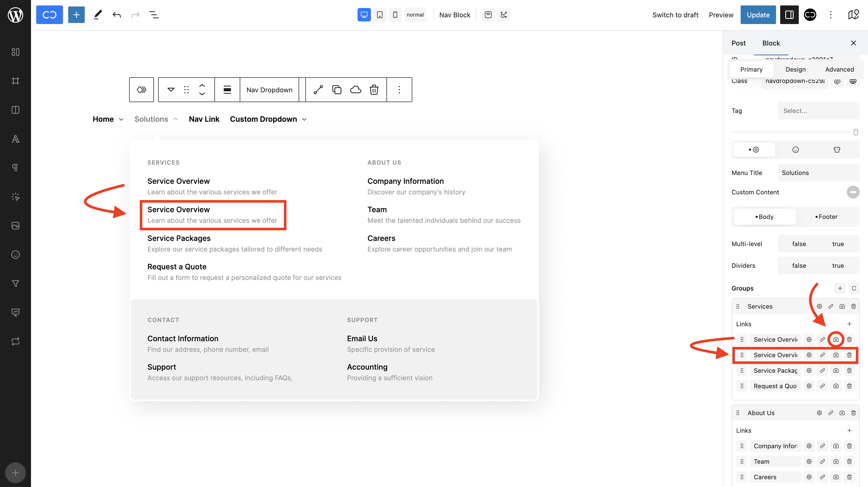The image size is (868, 487).
Task: Click the duplicate block icon in toolbar
Action: pos(337,90)
